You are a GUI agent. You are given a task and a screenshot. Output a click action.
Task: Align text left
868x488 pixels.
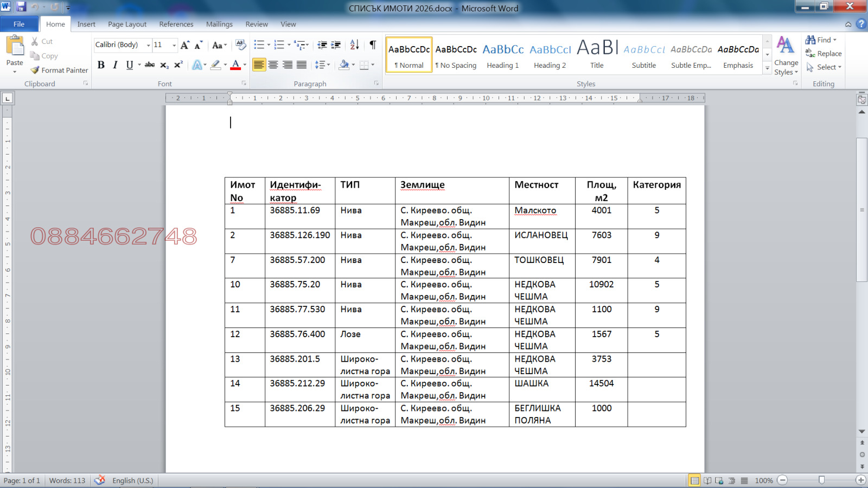(x=259, y=65)
